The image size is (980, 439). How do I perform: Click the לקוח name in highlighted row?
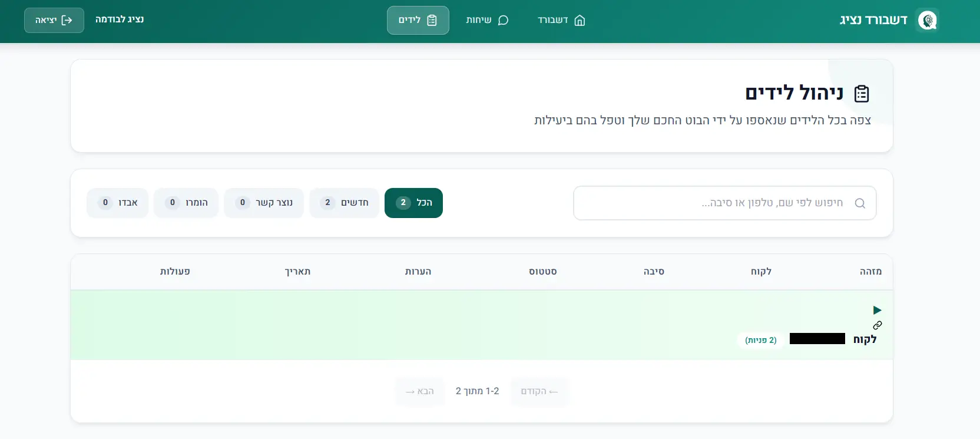point(865,339)
